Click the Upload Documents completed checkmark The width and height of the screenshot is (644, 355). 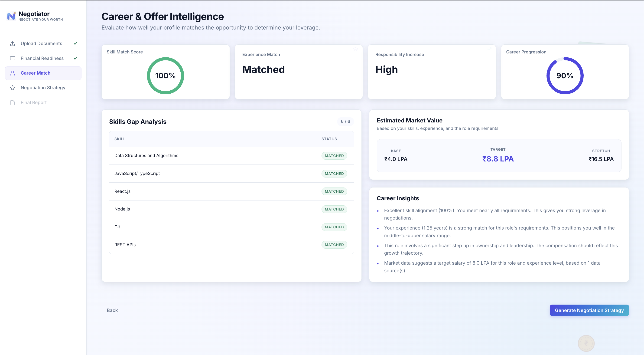click(75, 43)
